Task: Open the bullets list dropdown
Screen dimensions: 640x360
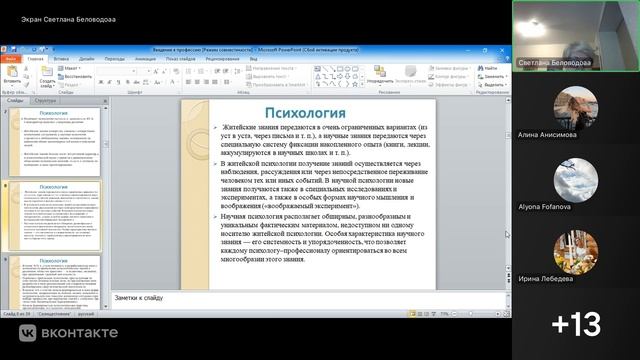Action: point(189,71)
